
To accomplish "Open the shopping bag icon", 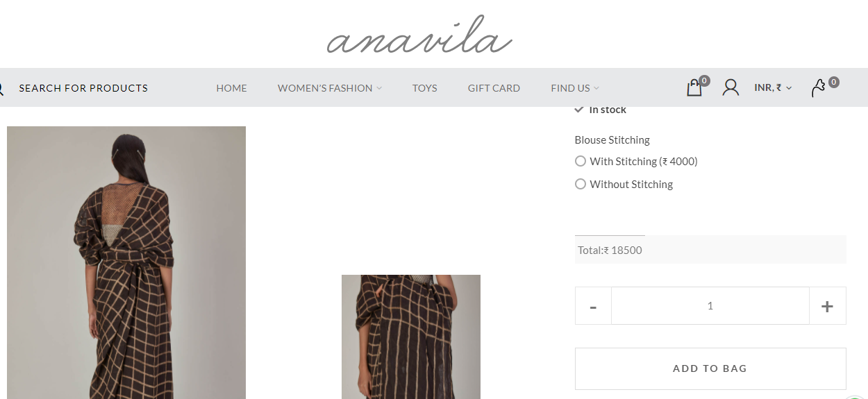I will tap(694, 87).
